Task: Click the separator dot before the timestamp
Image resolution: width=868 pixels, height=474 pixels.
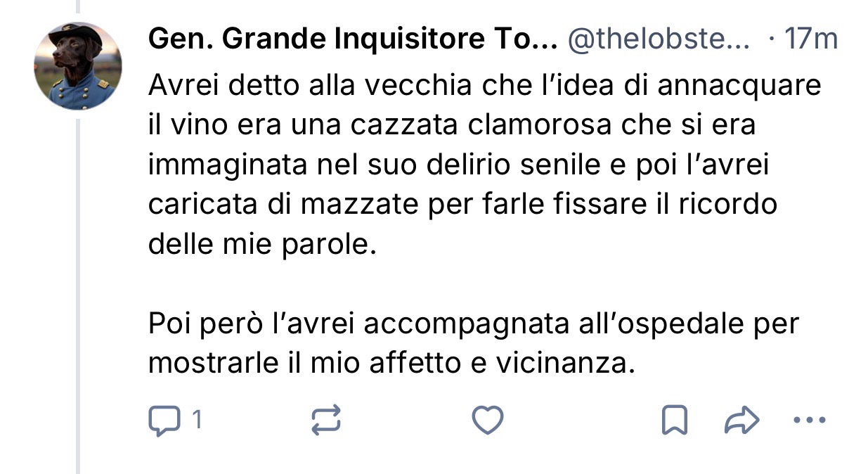Action: coord(772,41)
